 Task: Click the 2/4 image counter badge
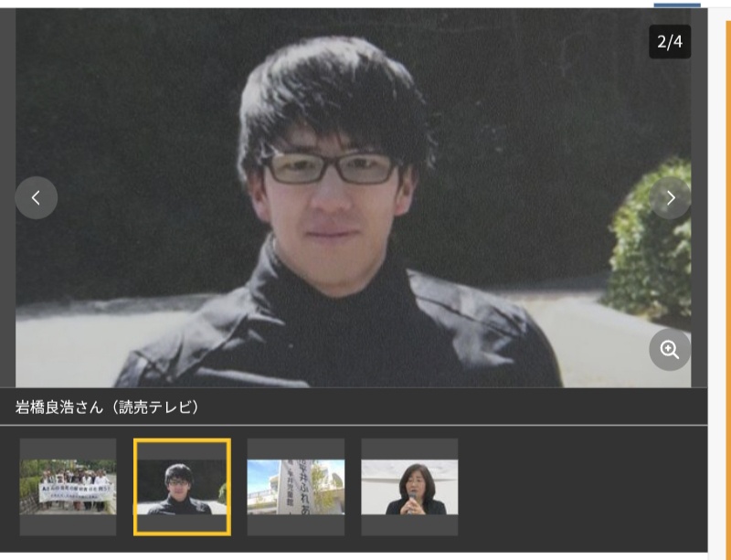click(x=670, y=42)
